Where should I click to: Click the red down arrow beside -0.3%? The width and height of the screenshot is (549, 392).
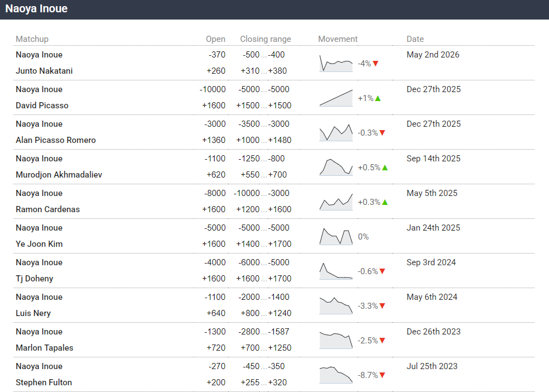[382, 133]
